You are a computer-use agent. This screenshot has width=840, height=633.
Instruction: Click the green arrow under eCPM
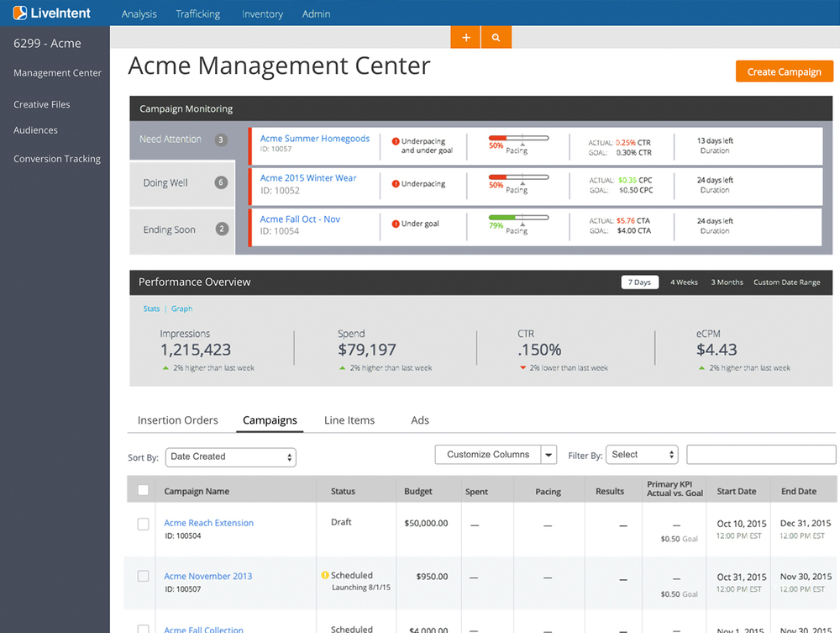coord(701,367)
